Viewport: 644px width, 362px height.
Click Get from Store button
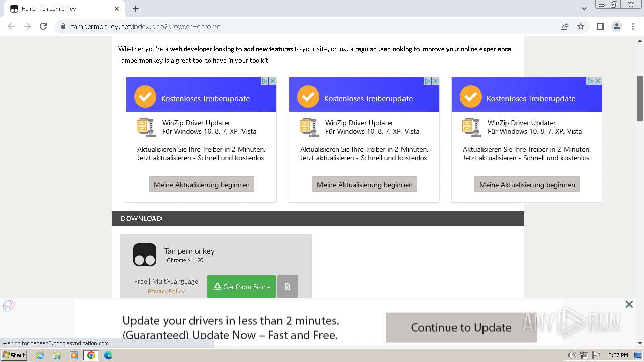(242, 286)
